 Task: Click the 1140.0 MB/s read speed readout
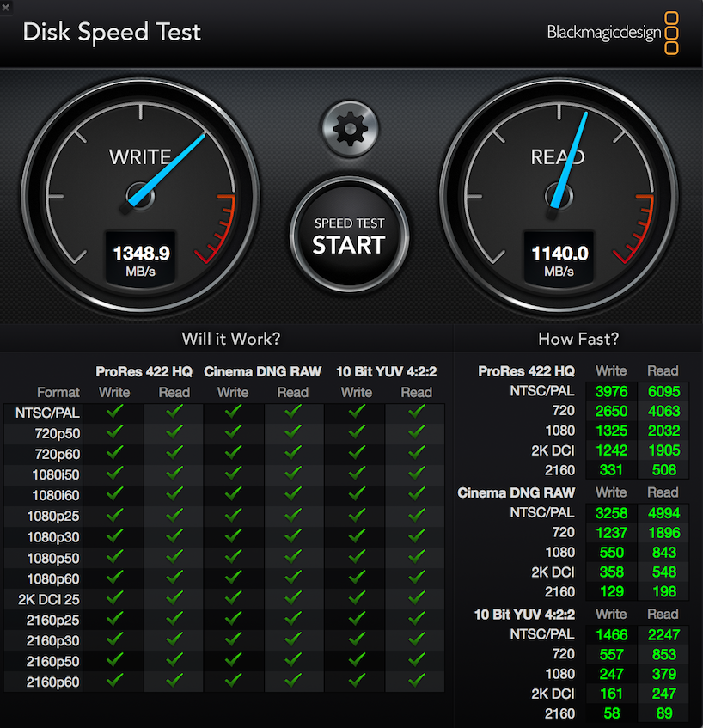pyautogui.click(x=559, y=260)
